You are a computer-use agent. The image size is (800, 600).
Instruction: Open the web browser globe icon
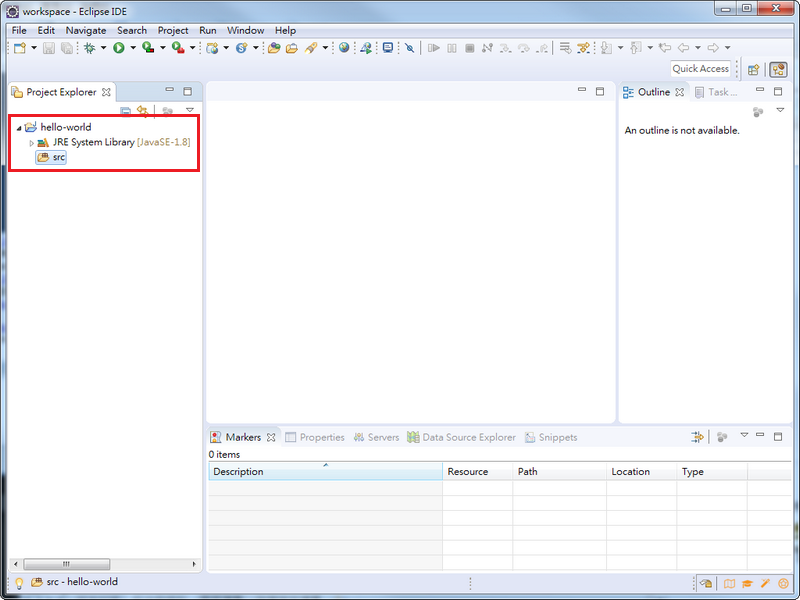344,48
